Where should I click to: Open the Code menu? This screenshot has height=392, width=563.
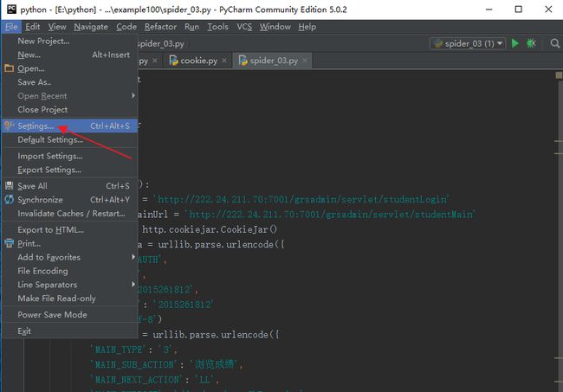tap(126, 27)
